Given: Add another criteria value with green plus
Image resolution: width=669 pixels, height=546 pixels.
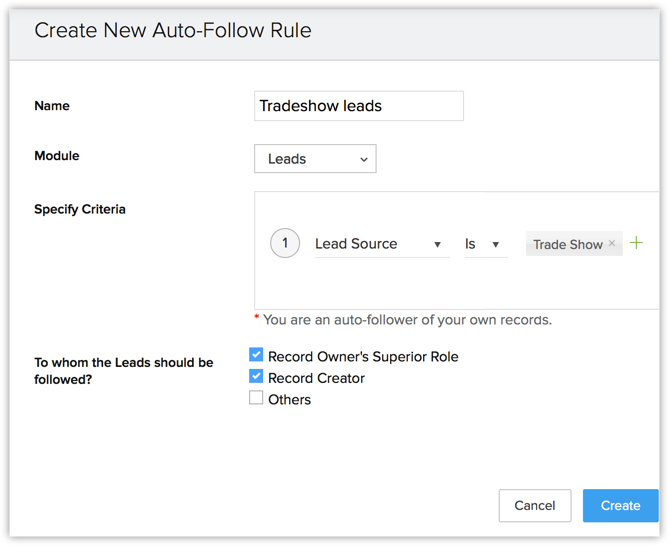Looking at the screenshot, I should [x=636, y=243].
